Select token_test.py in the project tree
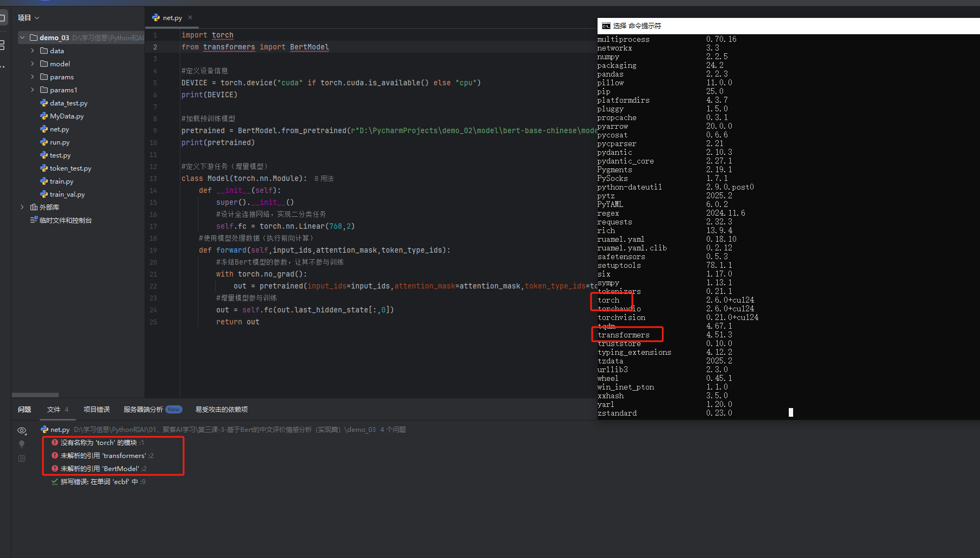This screenshot has width=980, height=558. [x=71, y=168]
